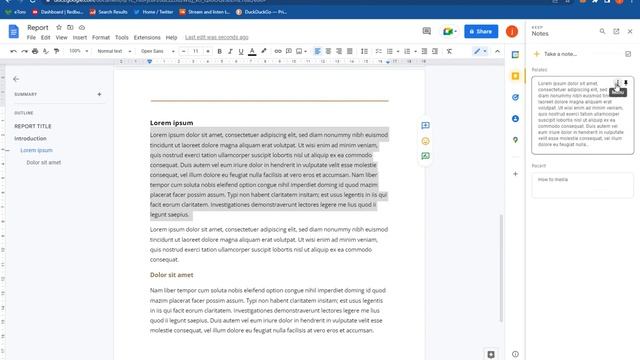The height and width of the screenshot is (360, 640).
Task: Click the bulleted list icon
Action: [389, 51]
